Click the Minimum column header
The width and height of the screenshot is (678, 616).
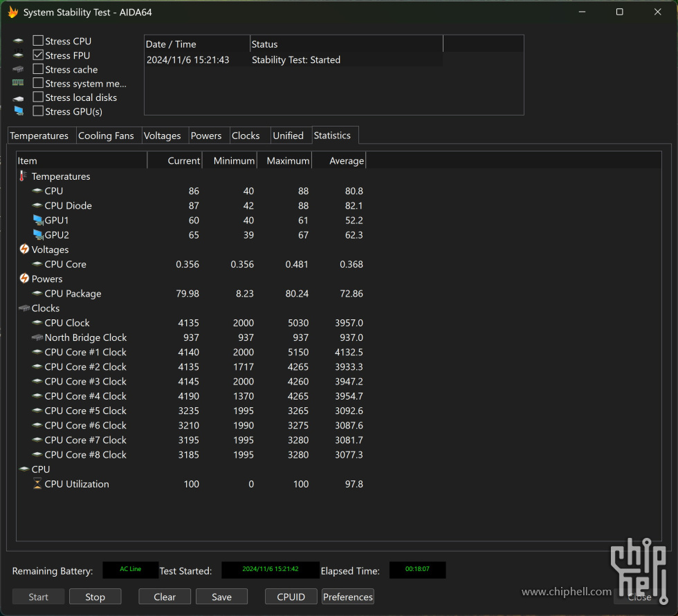[230, 160]
